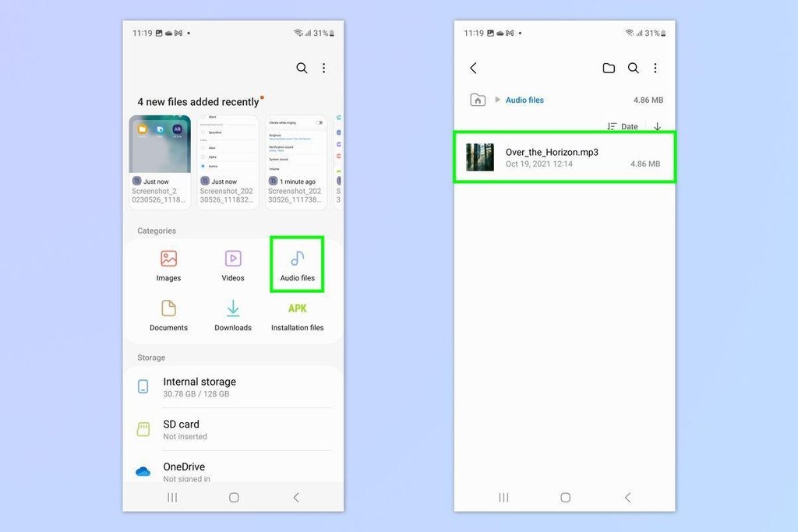Viewport: 798px width, 532px height.
Task: Open OneDrive storage
Action: 234,470
